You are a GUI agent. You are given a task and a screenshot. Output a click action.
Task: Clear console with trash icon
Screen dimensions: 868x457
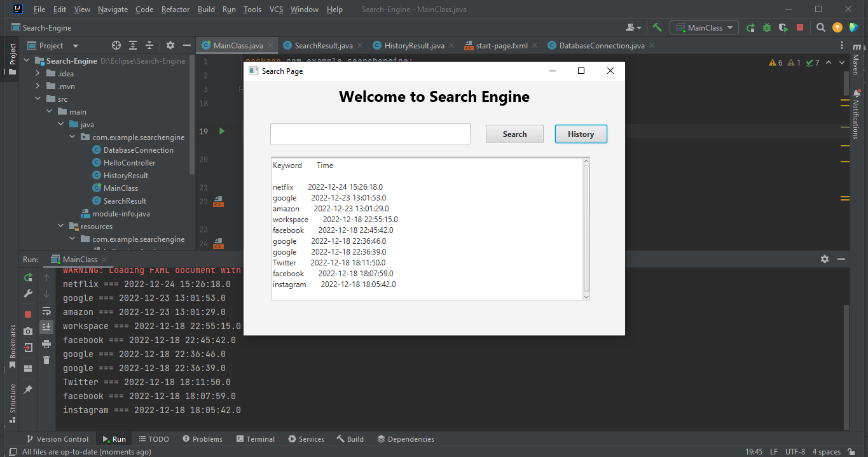pyautogui.click(x=46, y=360)
